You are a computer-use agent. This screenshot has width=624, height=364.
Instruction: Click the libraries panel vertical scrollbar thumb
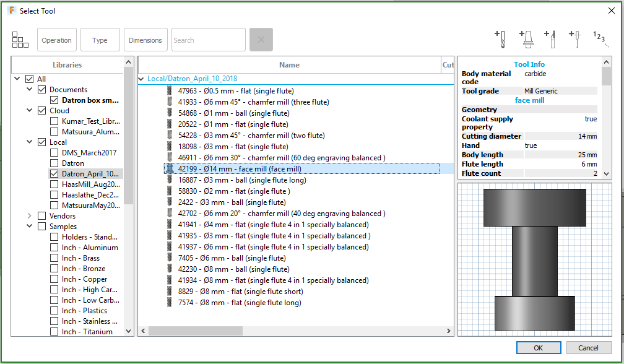(x=128, y=136)
